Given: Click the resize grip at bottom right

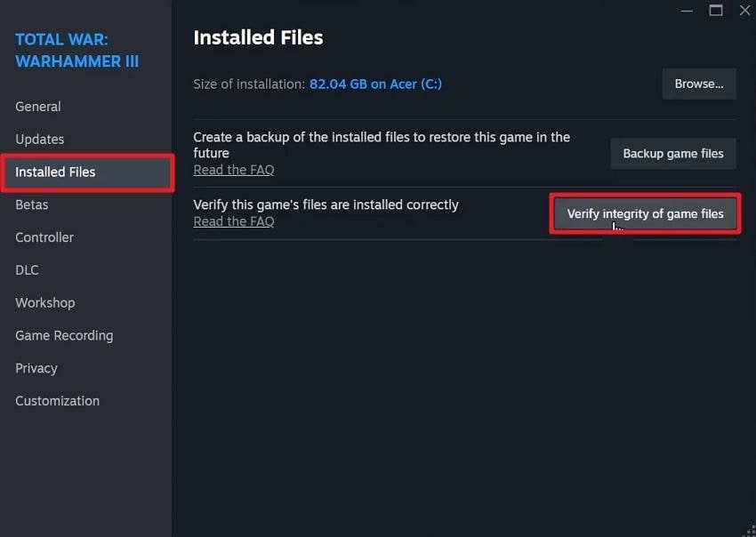Looking at the screenshot, I should (748, 528).
